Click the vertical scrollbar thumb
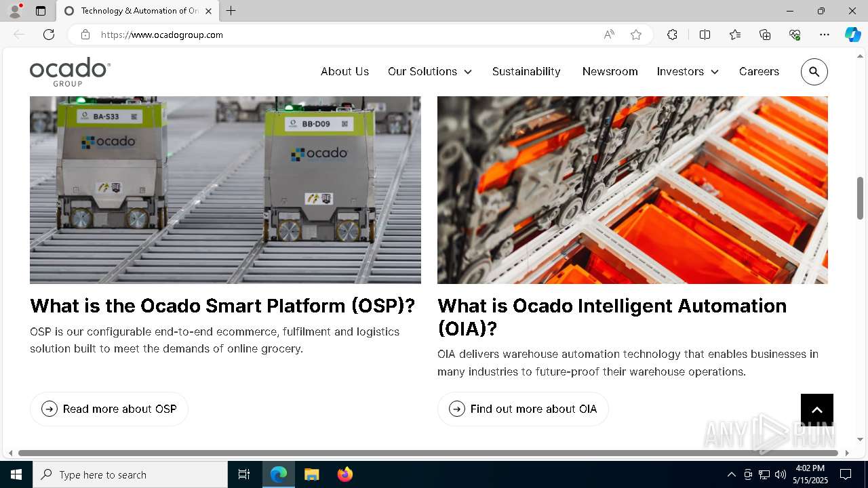 tap(860, 198)
